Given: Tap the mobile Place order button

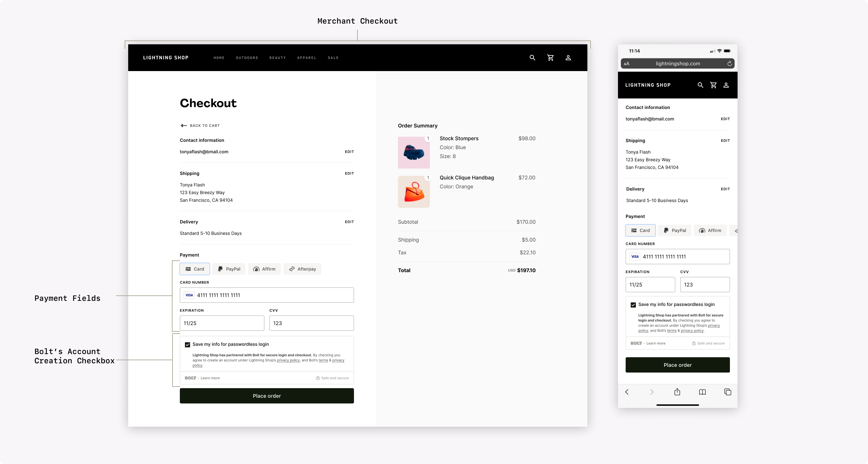Looking at the screenshot, I should [x=678, y=365].
